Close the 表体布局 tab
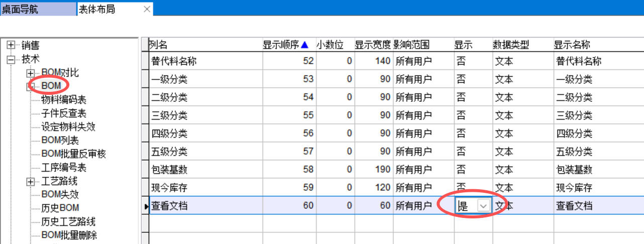Screen dimensions: 644x244 point(147,9)
